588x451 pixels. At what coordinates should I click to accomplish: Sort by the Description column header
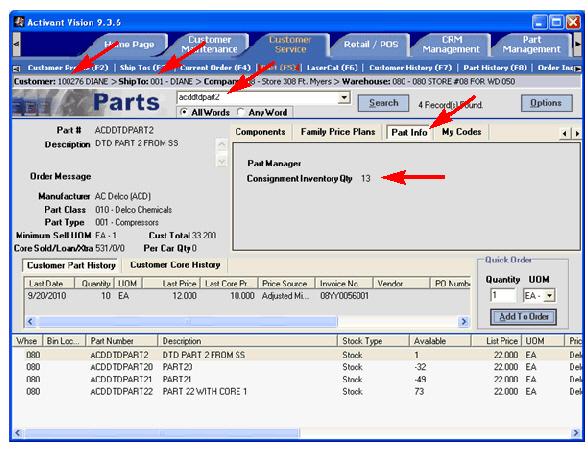[x=248, y=341]
